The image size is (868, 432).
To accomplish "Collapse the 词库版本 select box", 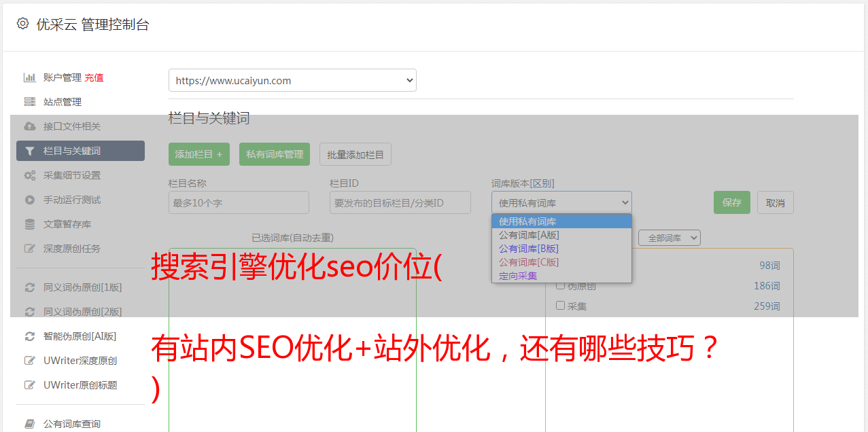I will tap(561, 202).
